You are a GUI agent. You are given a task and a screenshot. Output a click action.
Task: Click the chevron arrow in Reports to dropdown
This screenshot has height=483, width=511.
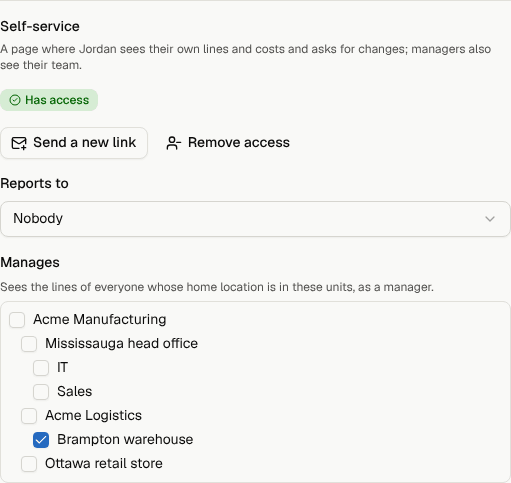(x=490, y=219)
